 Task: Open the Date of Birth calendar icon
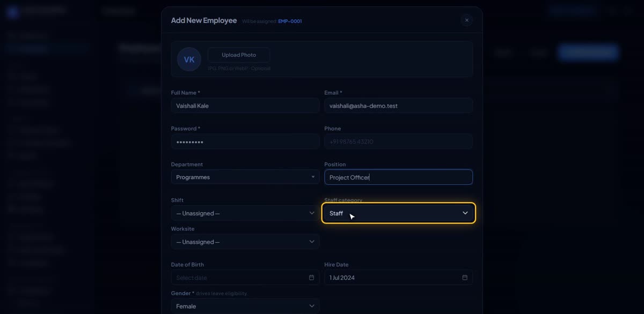pos(311,278)
